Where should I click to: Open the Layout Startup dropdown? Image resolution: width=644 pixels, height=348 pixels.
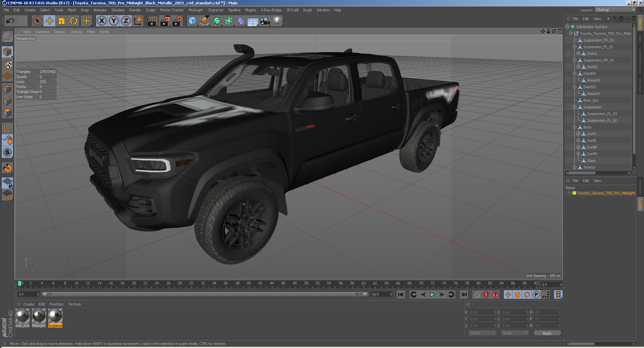[616, 10]
